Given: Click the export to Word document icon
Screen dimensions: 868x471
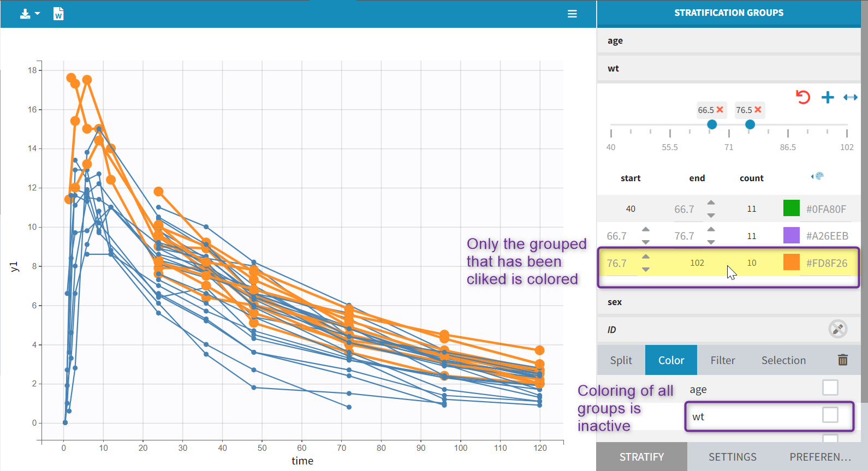Looking at the screenshot, I should tap(58, 14).
